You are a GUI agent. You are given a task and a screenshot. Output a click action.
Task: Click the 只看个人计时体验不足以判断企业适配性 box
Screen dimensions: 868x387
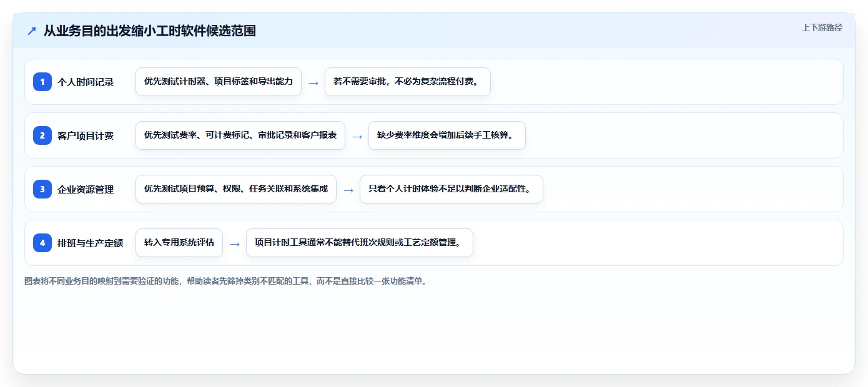(451, 189)
